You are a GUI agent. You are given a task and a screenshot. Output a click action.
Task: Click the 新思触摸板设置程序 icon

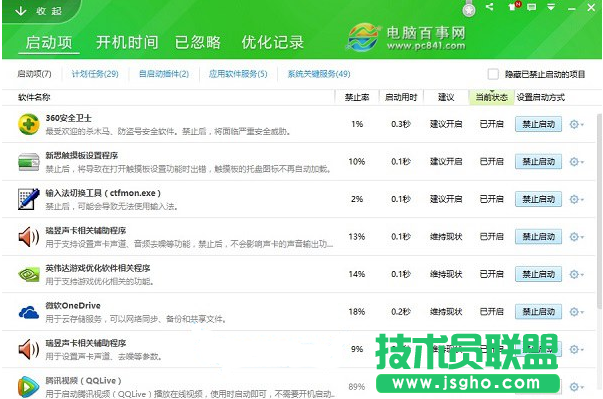[29, 162]
